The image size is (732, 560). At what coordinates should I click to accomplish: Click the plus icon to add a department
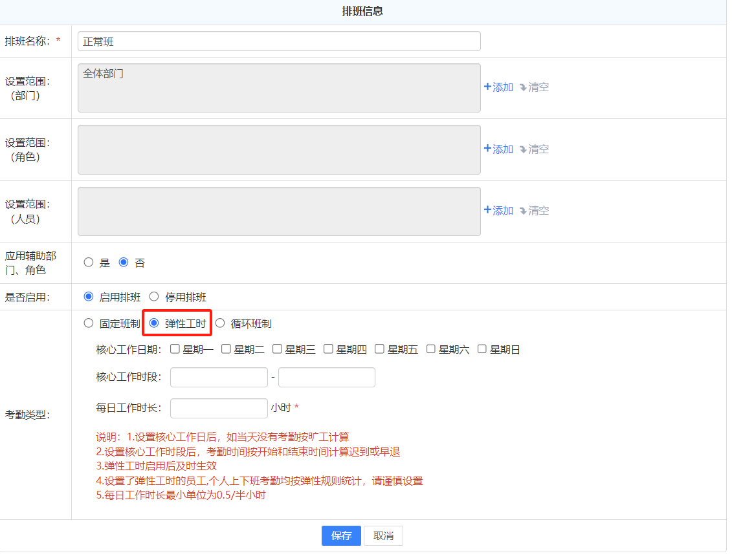[x=487, y=87]
